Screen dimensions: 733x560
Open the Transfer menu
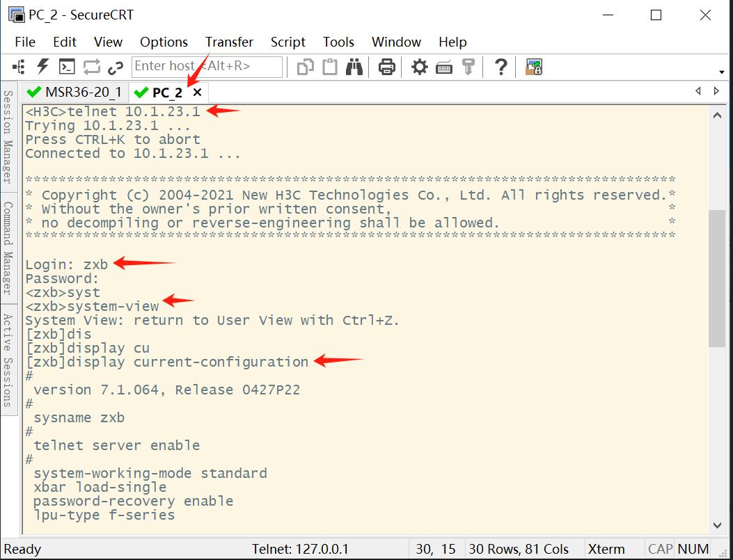pyautogui.click(x=229, y=42)
